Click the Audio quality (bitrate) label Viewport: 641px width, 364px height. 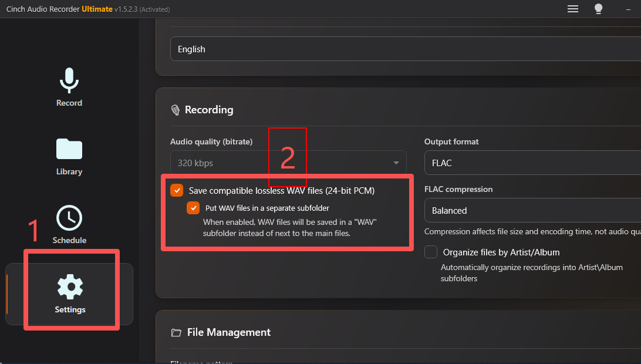point(211,141)
